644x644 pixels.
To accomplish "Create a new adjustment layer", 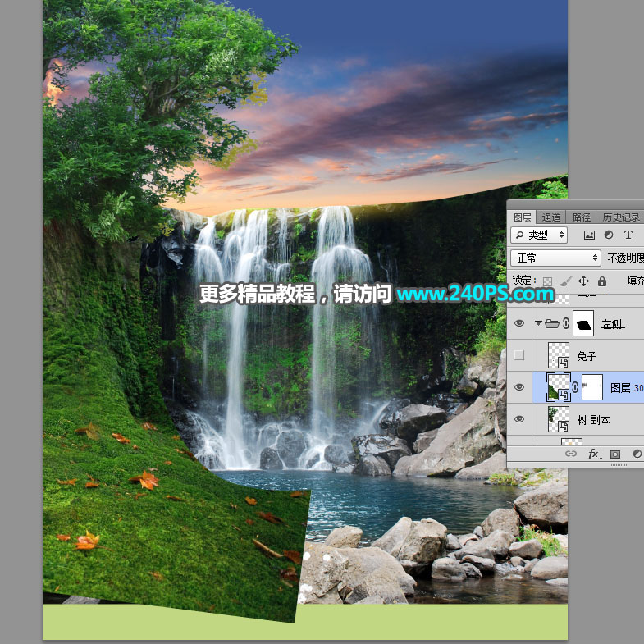I will click(x=637, y=454).
